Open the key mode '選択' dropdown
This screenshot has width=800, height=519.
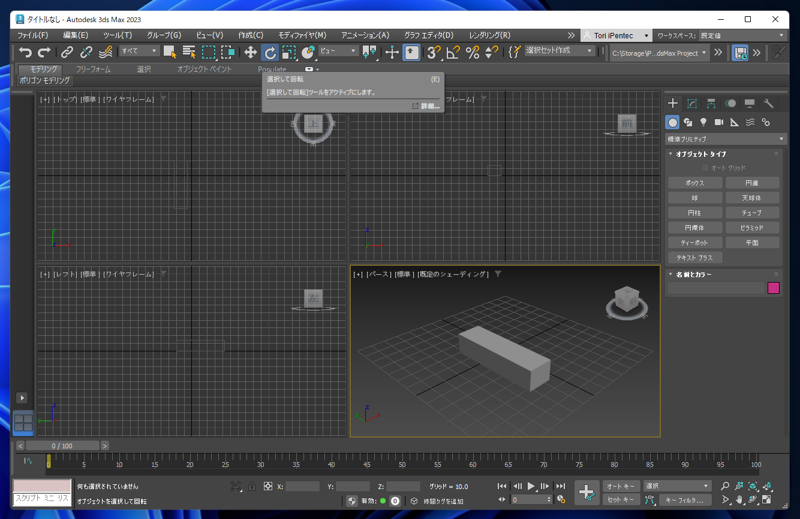pyautogui.click(x=677, y=486)
